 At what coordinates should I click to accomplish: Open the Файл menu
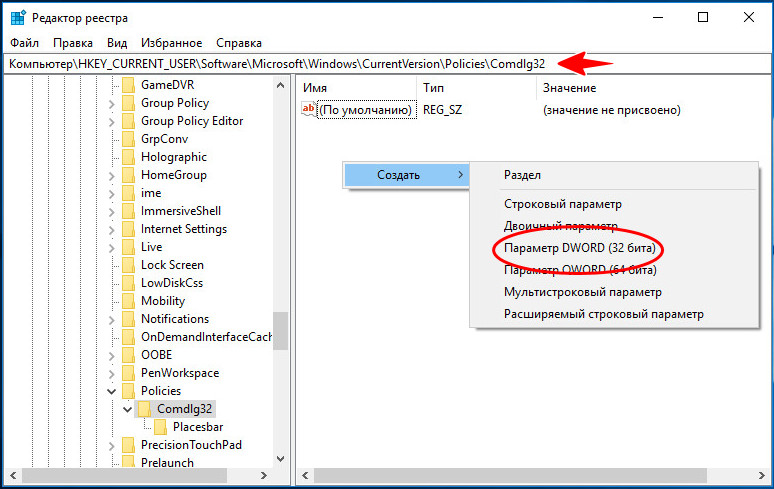(25, 43)
